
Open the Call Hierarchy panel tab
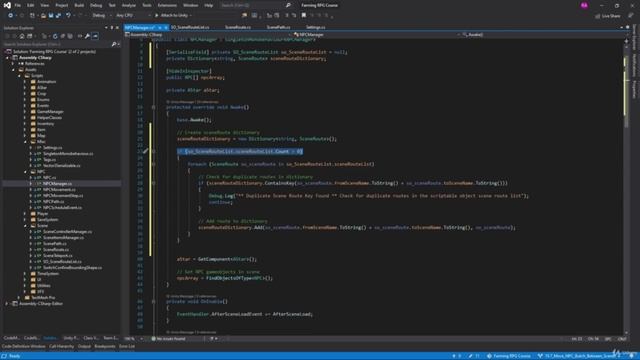(62, 347)
